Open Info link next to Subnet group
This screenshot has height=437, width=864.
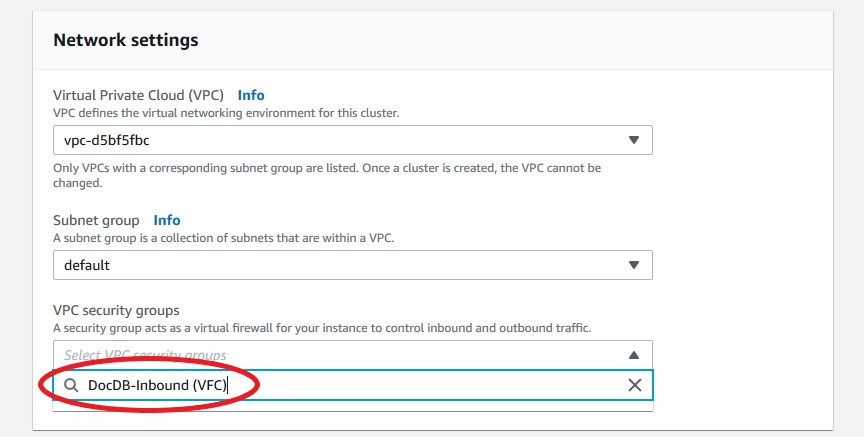click(x=167, y=220)
